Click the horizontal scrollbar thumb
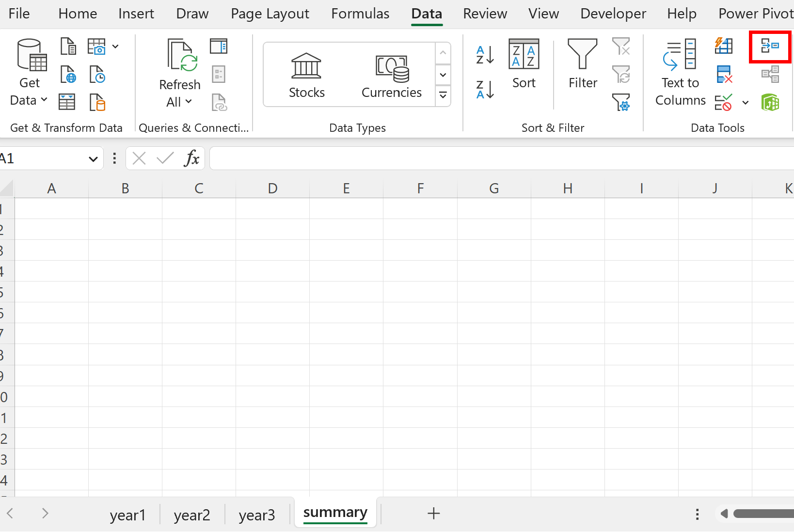The height and width of the screenshot is (532, 794). tap(763, 514)
